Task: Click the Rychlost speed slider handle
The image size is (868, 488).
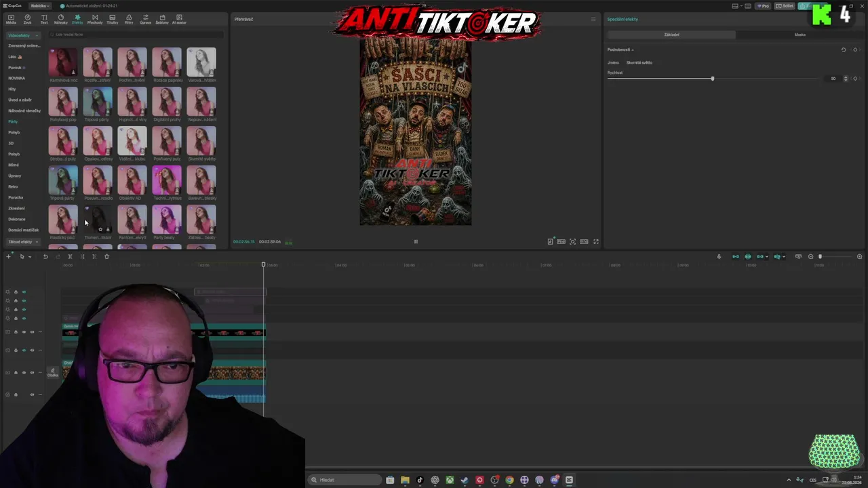Action: coord(712,79)
